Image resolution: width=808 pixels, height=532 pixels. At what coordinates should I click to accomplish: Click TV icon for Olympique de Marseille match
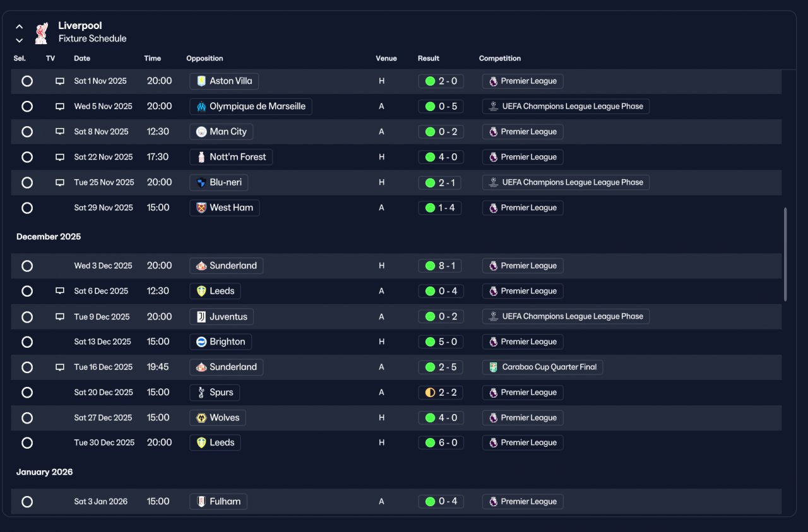pyautogui.click(x=60, y=106)
